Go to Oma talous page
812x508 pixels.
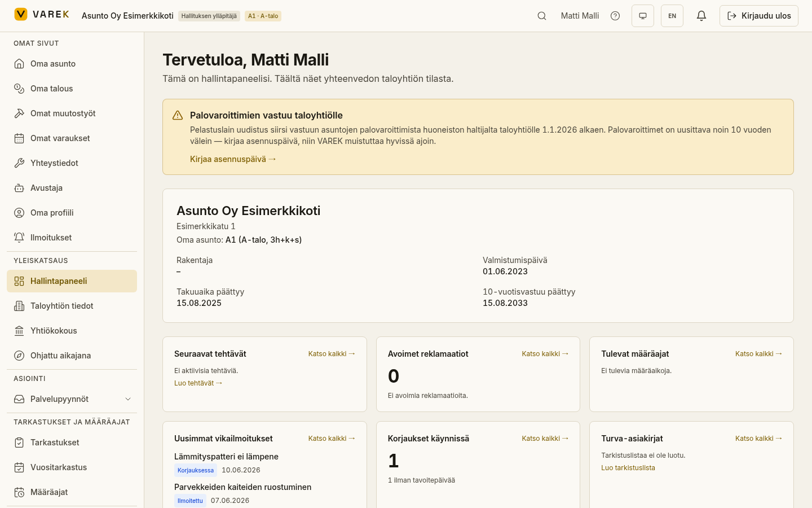(72, 89)
